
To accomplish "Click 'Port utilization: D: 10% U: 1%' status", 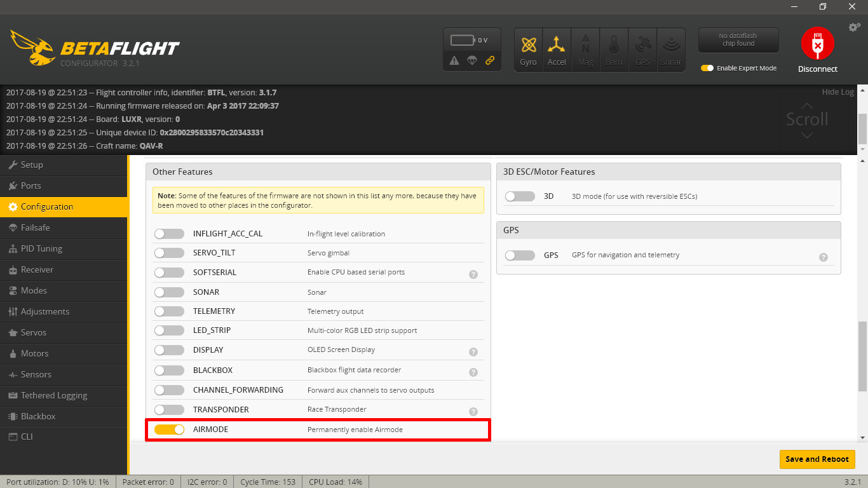I will point(58,482).
